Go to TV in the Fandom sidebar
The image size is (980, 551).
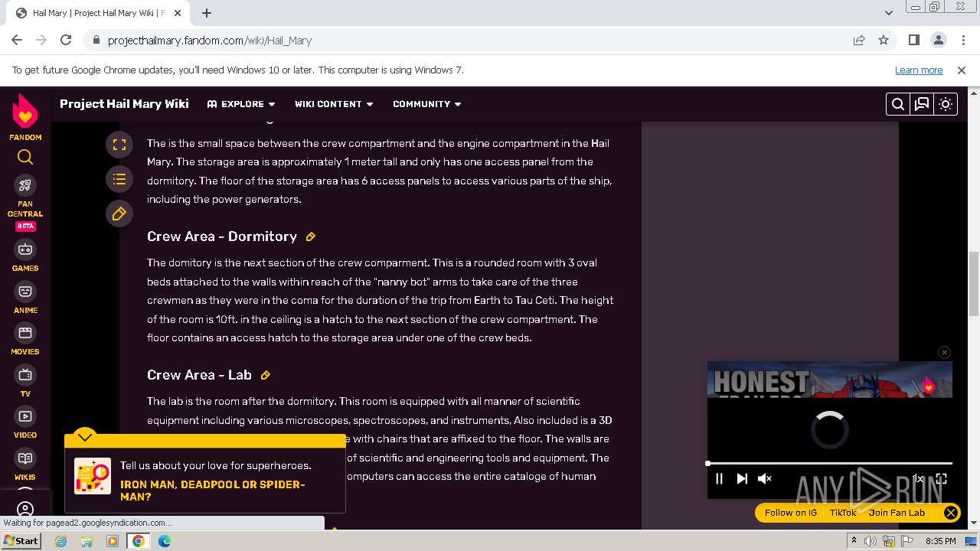click(25, 382)
